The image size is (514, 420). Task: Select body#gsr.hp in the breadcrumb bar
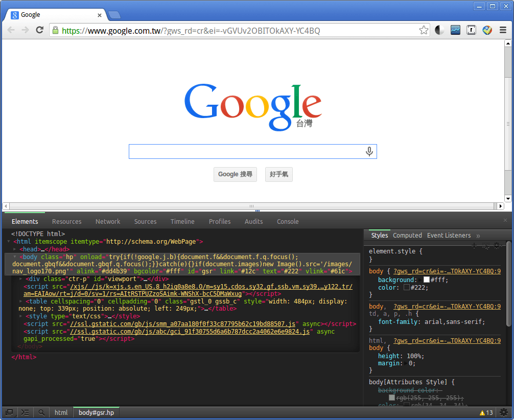pos(96,412)
